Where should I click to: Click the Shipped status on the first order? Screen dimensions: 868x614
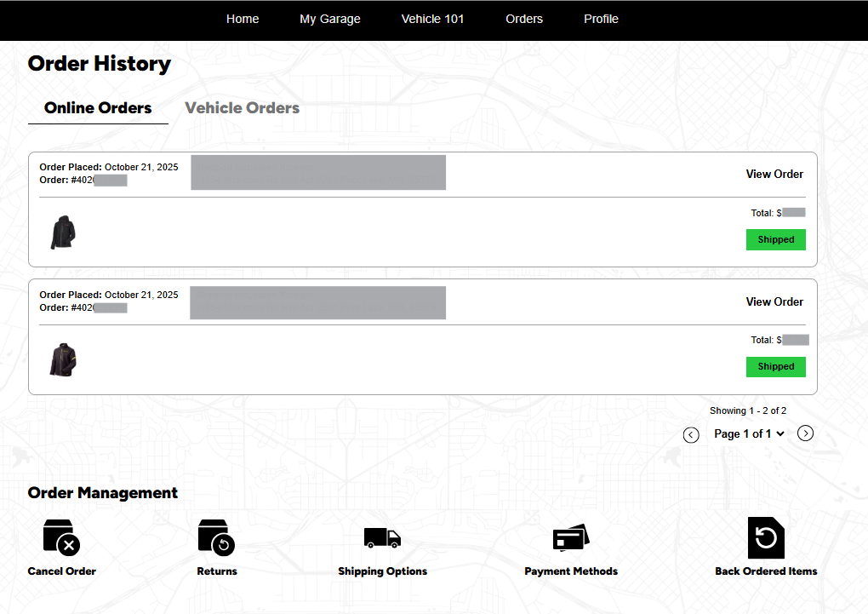(x=775, y=239)
